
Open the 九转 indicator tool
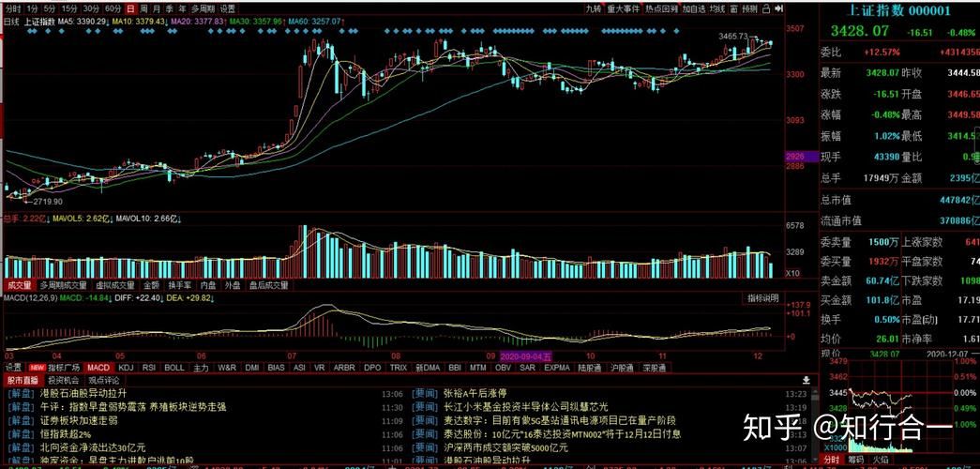coord(593,8)
